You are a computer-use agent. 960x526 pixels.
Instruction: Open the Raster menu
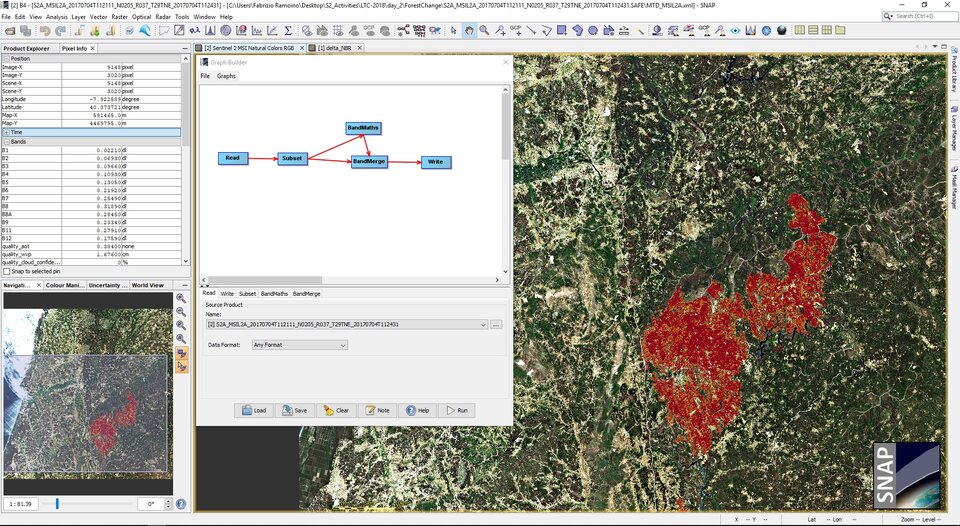coord(119,17)
